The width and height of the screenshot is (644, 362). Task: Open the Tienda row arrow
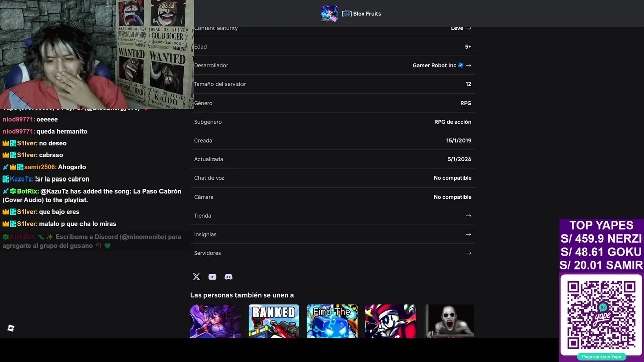[x=468, y=216]
